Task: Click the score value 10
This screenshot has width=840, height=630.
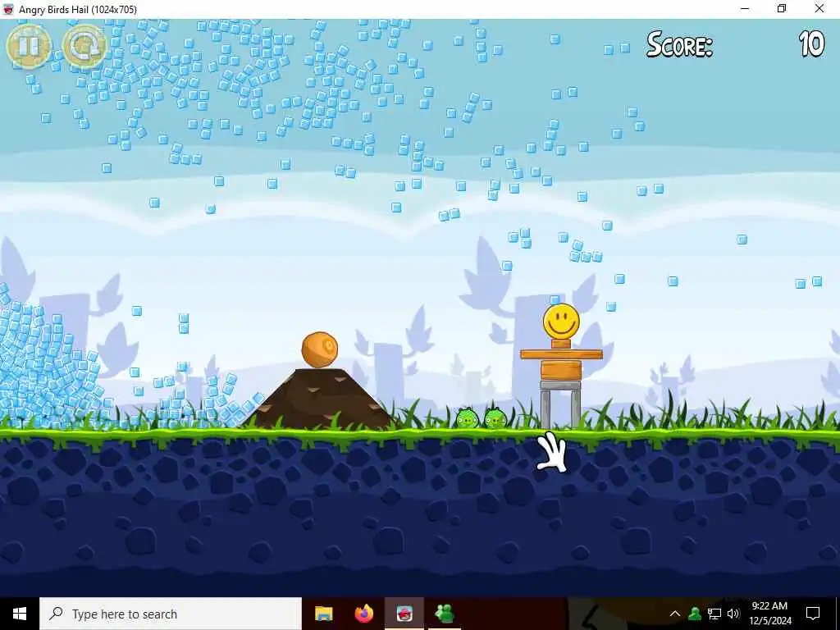Action: [811, 44]
